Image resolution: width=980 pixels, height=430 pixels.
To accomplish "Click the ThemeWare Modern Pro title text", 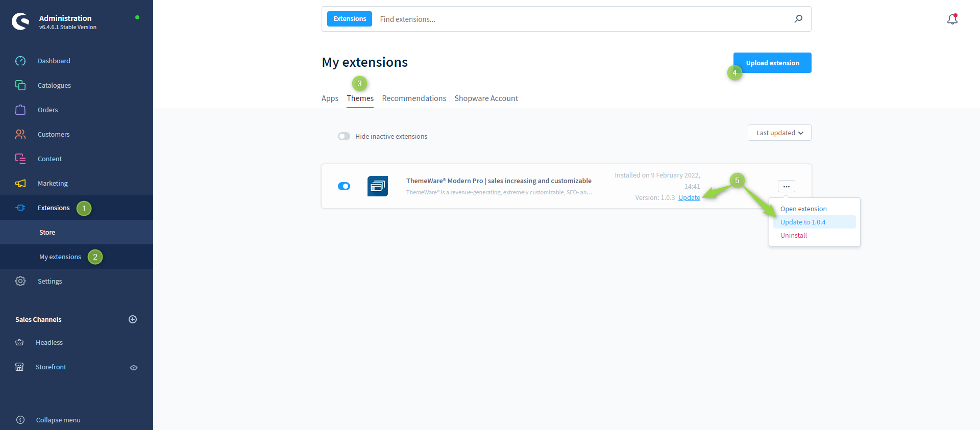I will coord(499,181).
